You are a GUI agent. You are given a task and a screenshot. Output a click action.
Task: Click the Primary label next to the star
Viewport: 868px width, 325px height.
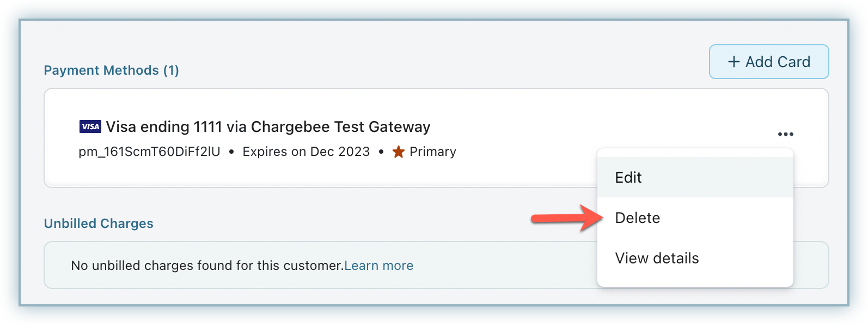click(x=433, y=152)
